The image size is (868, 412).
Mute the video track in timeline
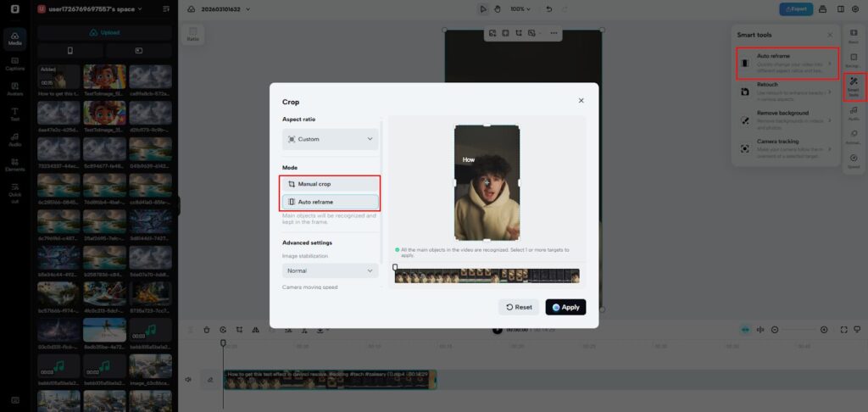187,380
